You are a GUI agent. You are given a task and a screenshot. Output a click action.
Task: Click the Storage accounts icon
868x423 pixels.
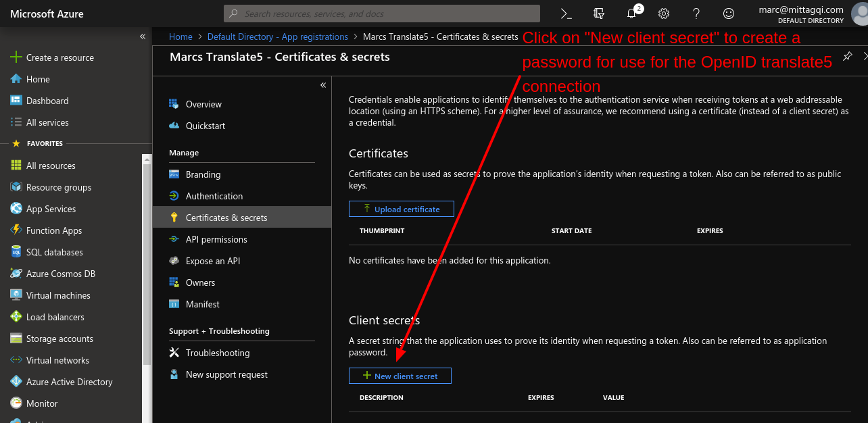pyautogui.click(x=16, y=339)
